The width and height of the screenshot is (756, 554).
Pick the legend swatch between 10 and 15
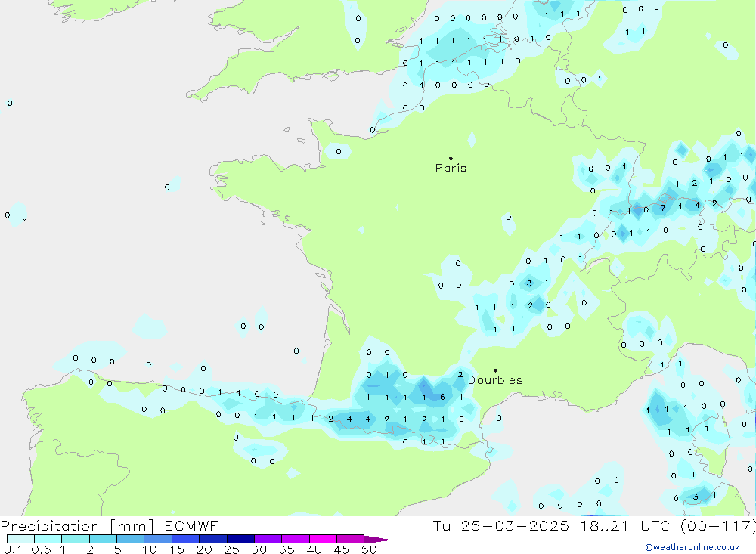point(158,539)
